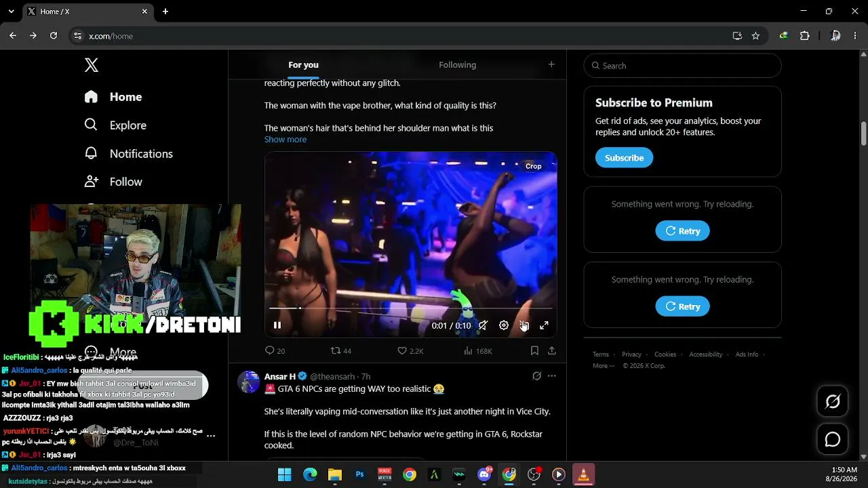
Task: Open the Explore page from the sidebar
Action: [115, 125]
